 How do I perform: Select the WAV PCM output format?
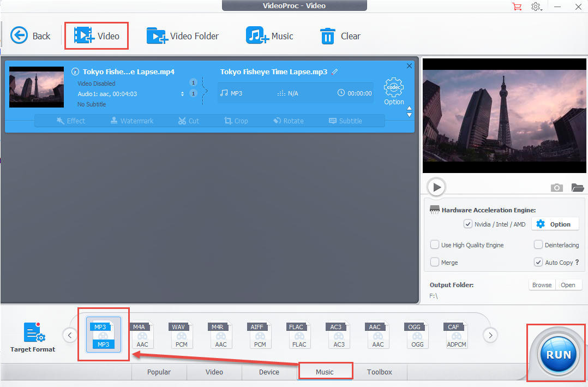coord(180,335)
